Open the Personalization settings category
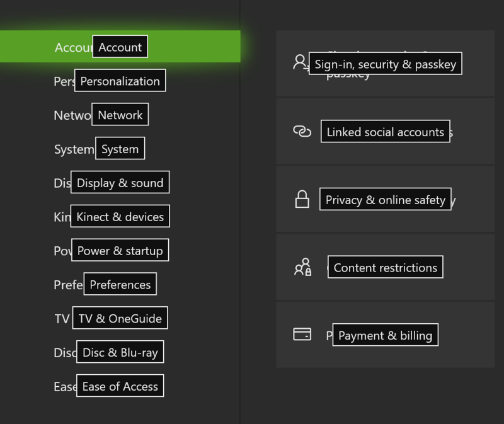 coord(120,81)
